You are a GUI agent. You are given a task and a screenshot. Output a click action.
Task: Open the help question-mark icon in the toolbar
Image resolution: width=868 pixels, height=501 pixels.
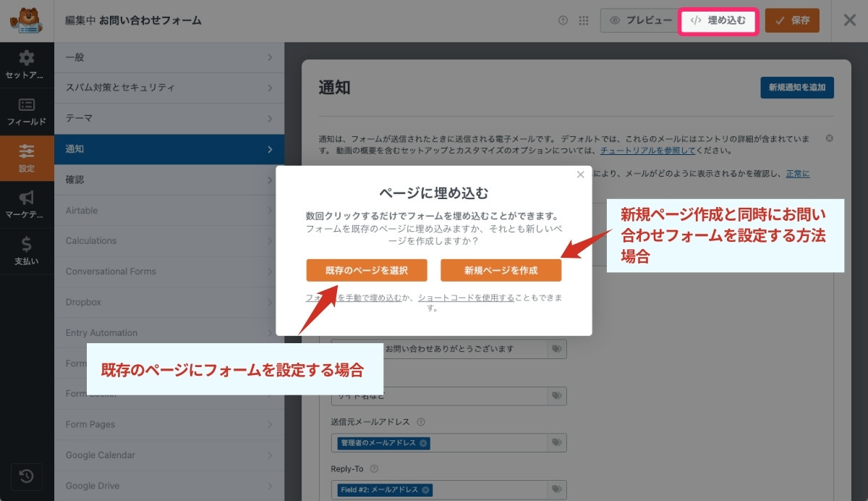pyautogui.click(x=563, y=20)
